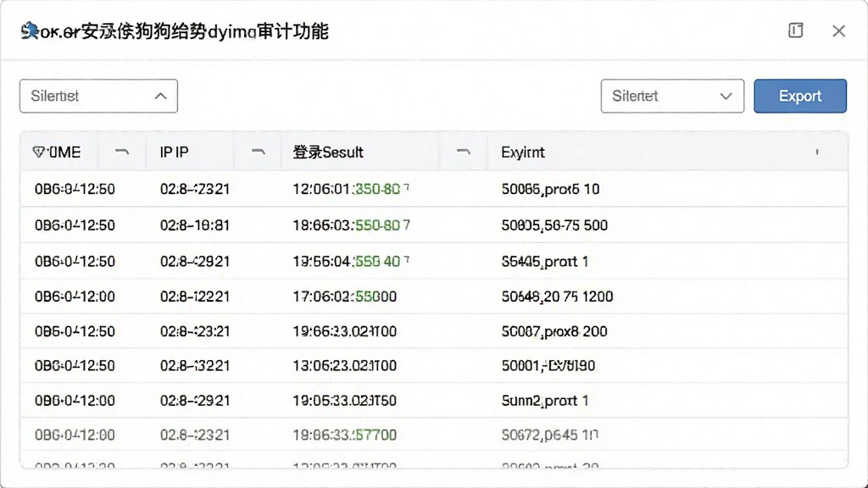The width and height of the screenshot is (868, 488).
Task: Open the right Silertiet dropdown beside Export
Action: [672, 97]
